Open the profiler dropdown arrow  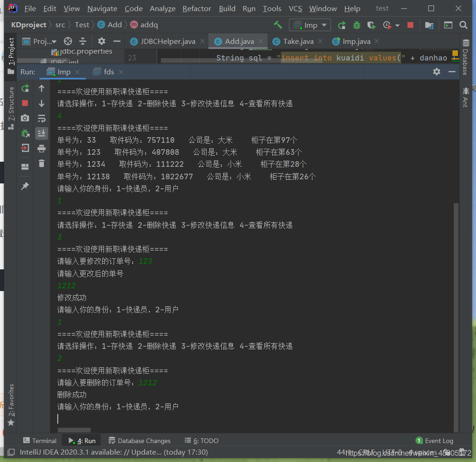click(397, 25)
